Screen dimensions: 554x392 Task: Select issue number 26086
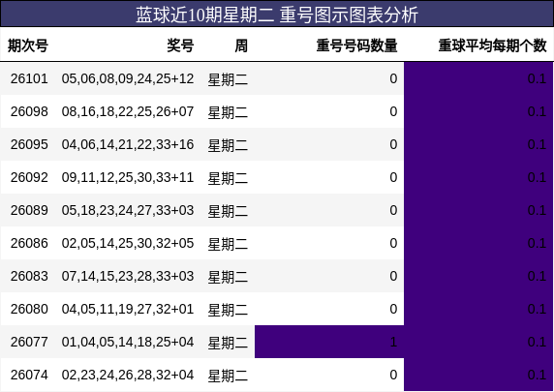[x=29, y=243]
